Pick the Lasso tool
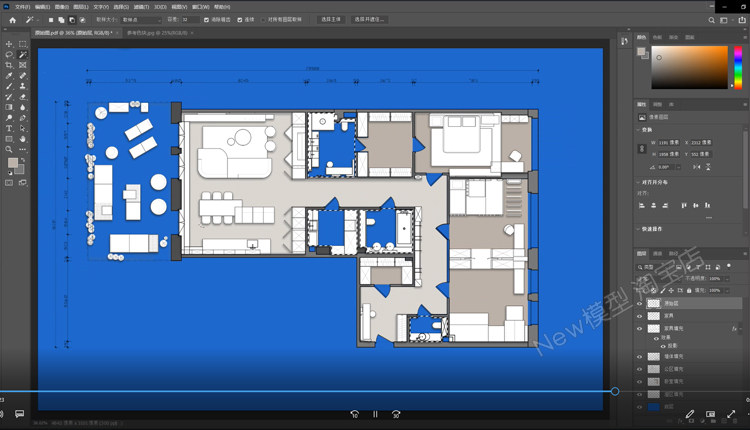Image resolution: width=750 pixels, height=430 pixels. click(9, 54)
